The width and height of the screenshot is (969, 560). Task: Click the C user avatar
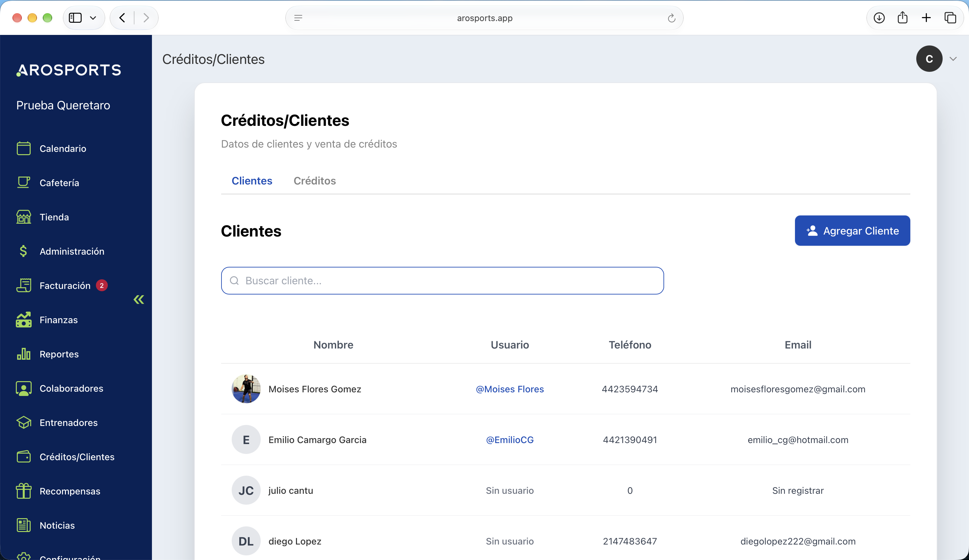point(929,59)
